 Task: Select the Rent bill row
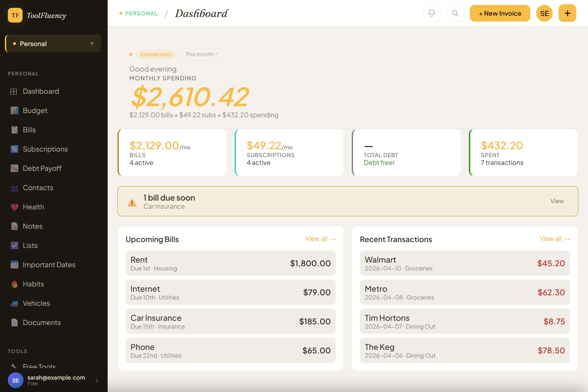(x=231, y=263)
